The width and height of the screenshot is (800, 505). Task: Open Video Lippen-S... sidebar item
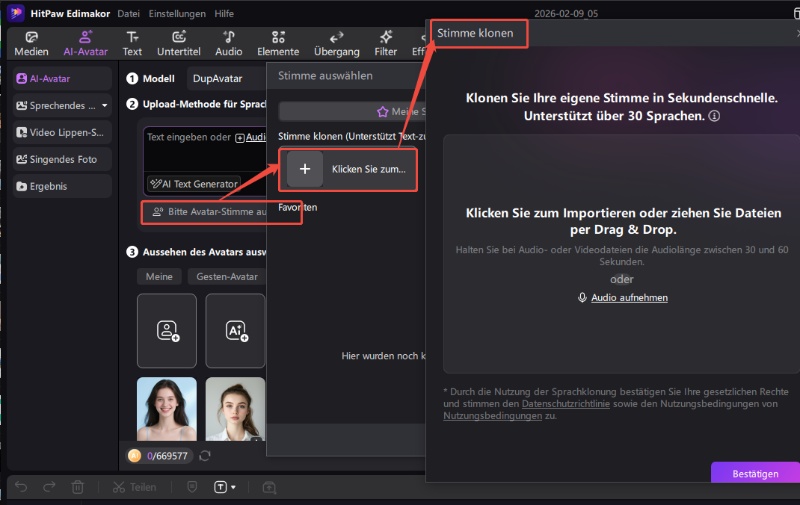[x=62, y=133]
